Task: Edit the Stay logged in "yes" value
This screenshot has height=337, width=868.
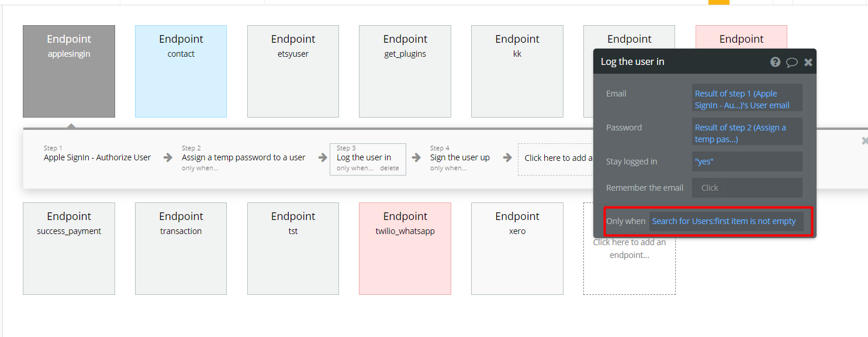Action: [x=747, y=161]
